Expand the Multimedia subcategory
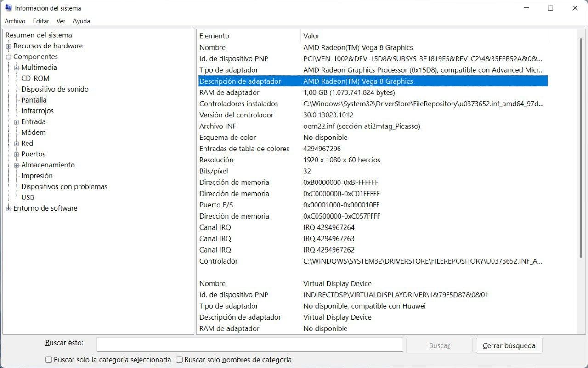This screenshot has width=588, height=368. coord(17,68)
